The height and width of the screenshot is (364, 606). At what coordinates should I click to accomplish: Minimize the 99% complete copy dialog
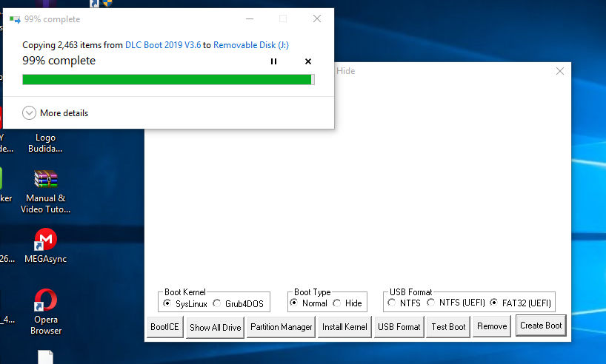click(x=250, y=18)
